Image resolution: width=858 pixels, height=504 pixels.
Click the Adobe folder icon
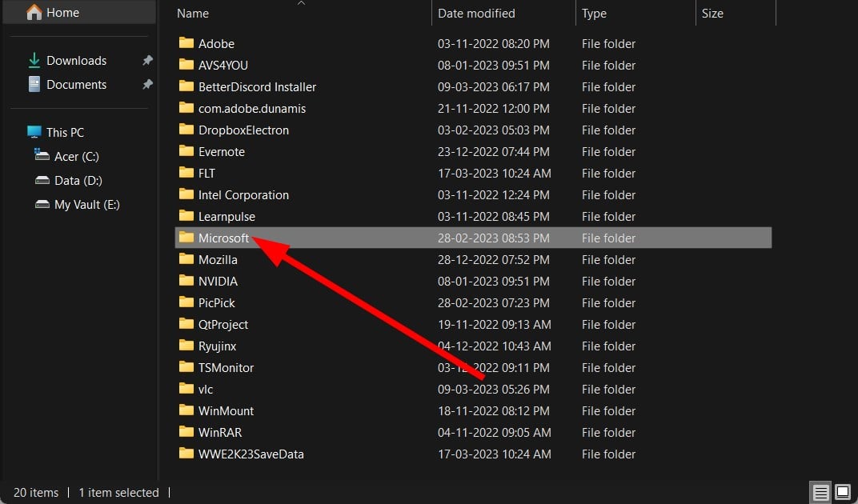(x=186, y=42)
